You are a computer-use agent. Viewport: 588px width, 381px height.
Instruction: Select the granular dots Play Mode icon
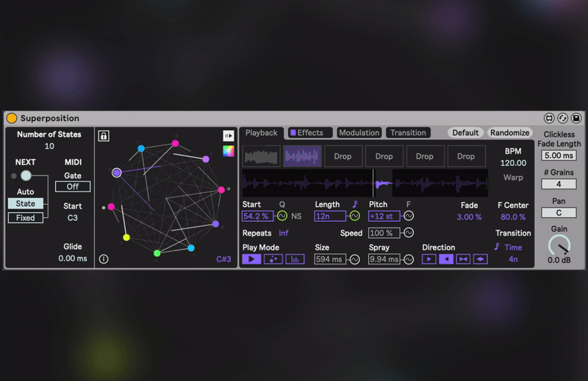coord(273,259)
